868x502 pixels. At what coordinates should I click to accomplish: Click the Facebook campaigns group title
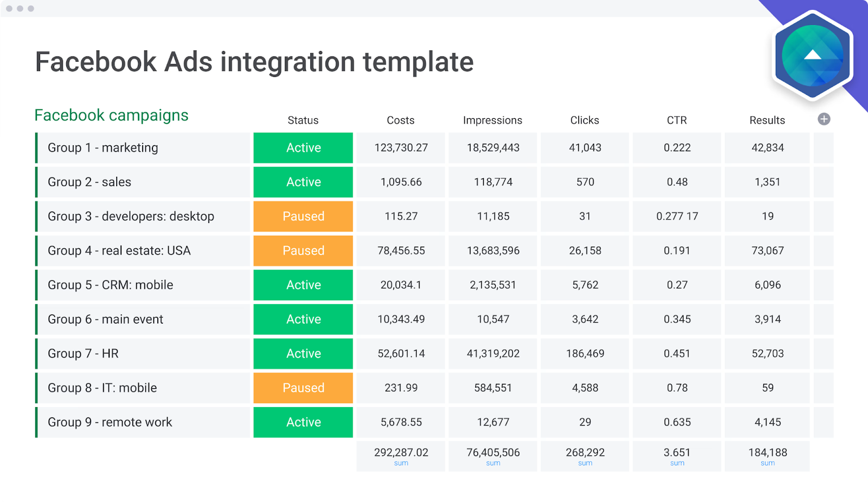(111, 115)
